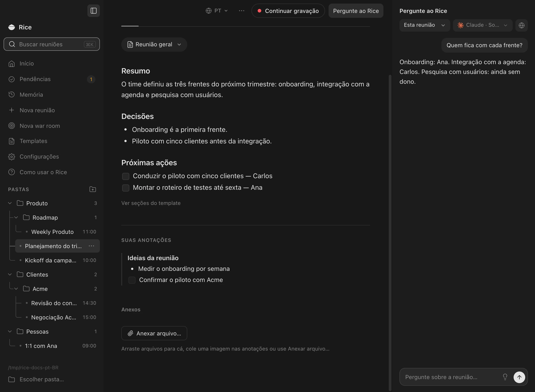Collapse the Clientes folder chevron
Image resolution: width=535 pixels, height=392 pixels.
click(x=10, y=274)
